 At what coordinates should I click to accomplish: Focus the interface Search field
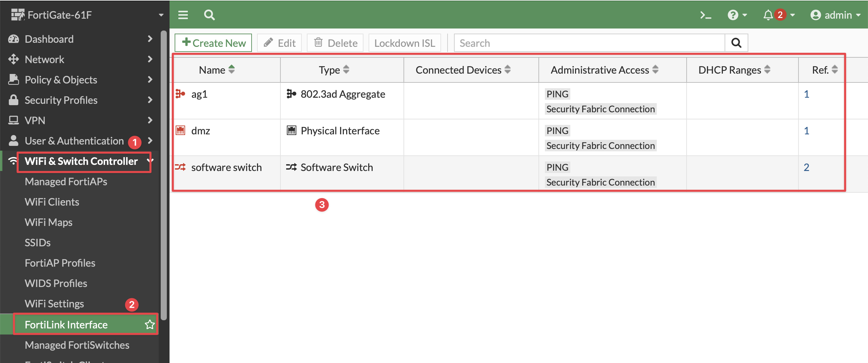click(x=589, y=43)
